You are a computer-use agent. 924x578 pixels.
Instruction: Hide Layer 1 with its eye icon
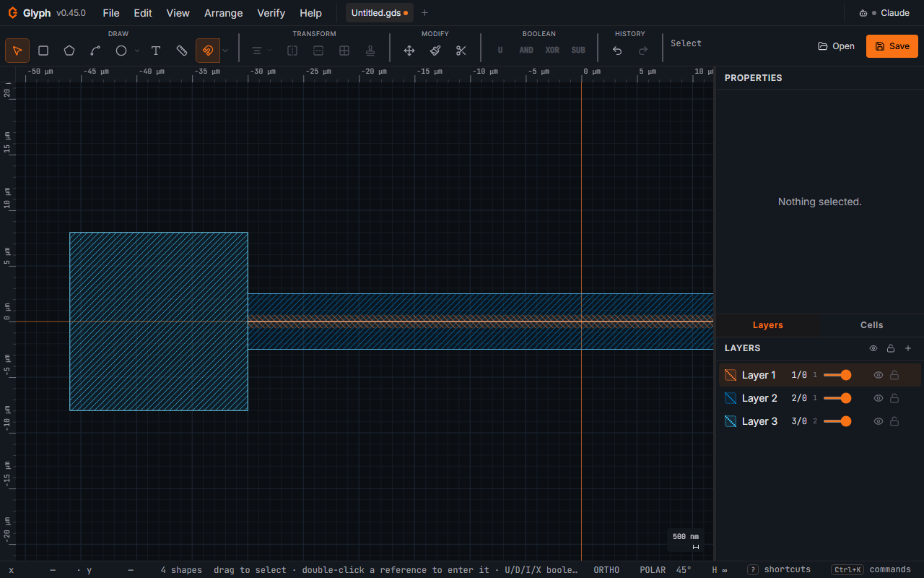click(879, 375)
